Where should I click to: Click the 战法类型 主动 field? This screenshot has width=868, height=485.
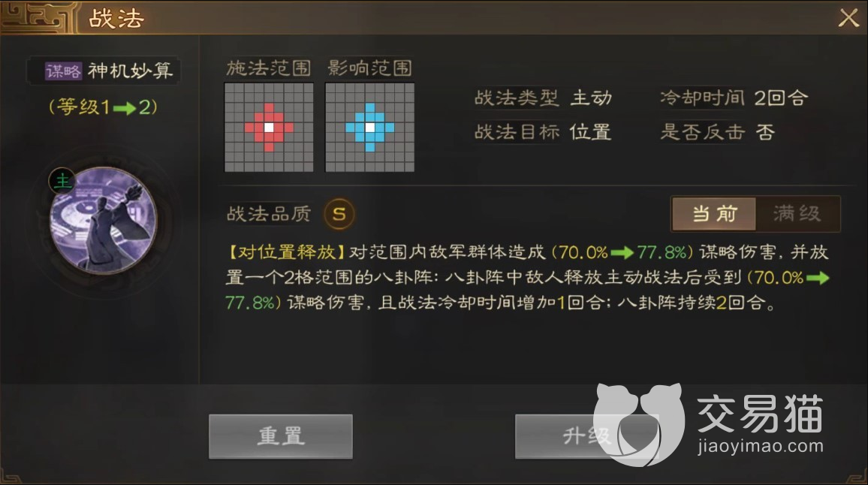coord(543,98)
